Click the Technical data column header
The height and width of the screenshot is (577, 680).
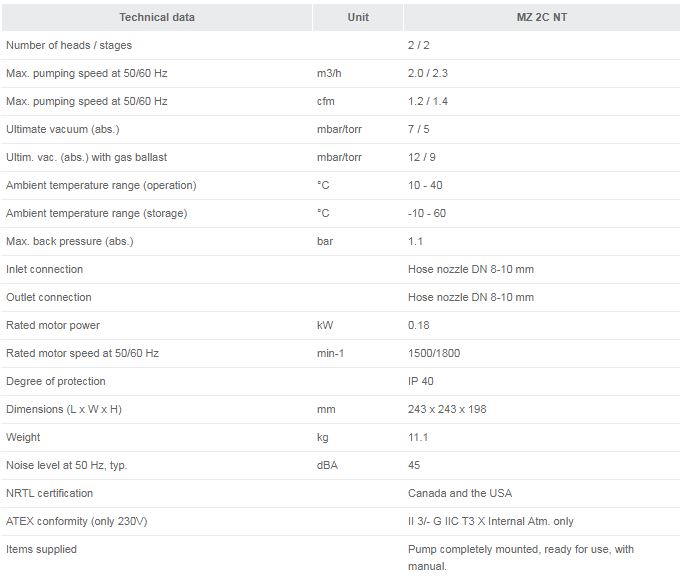(x=157, y=17)
